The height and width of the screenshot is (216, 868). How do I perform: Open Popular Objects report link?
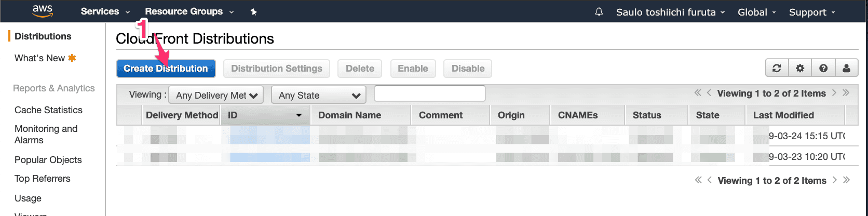click(x=48, y=160)
